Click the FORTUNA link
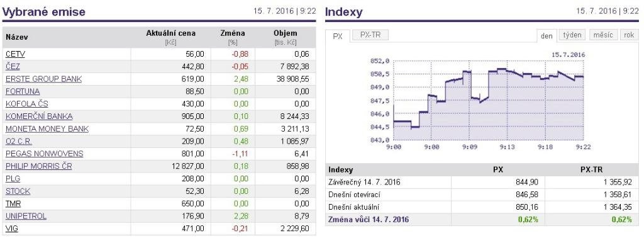This screenshot has width=644, height=238. point(23,91)
